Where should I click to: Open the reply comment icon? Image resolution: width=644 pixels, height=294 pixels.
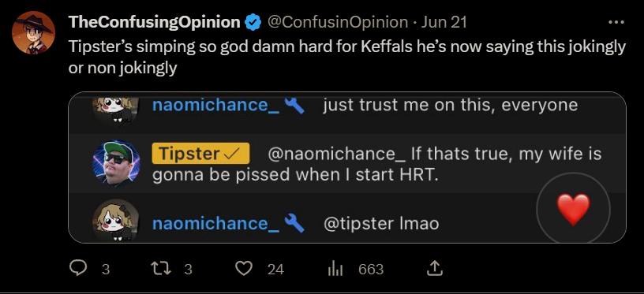click(x=77, y=269)
